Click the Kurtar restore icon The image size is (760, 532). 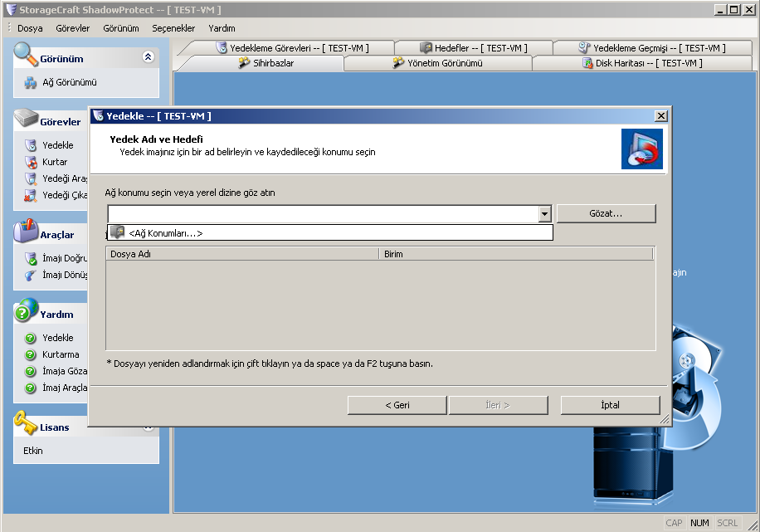click(31, 162)
